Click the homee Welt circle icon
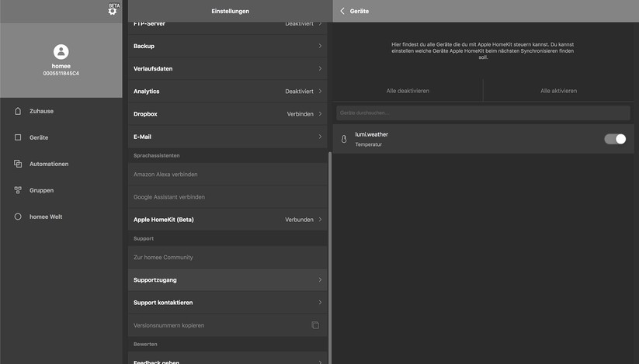Image resolution: width=639 pixels, height=364 pixels. click(x=18, y=217)
